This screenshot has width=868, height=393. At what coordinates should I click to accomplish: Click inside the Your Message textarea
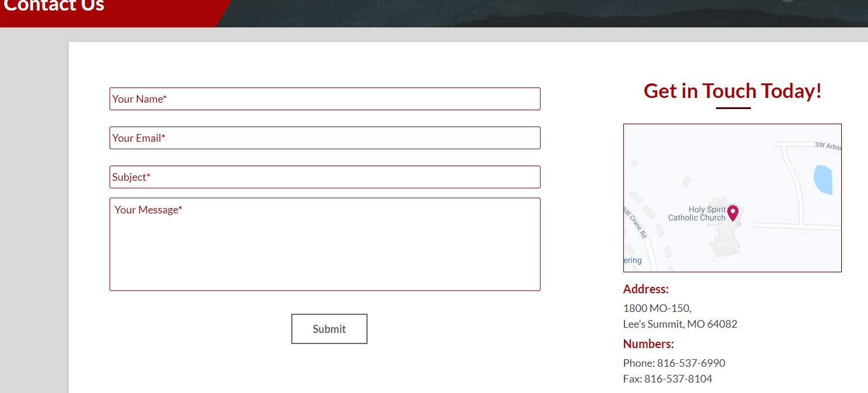coord(324,245)
